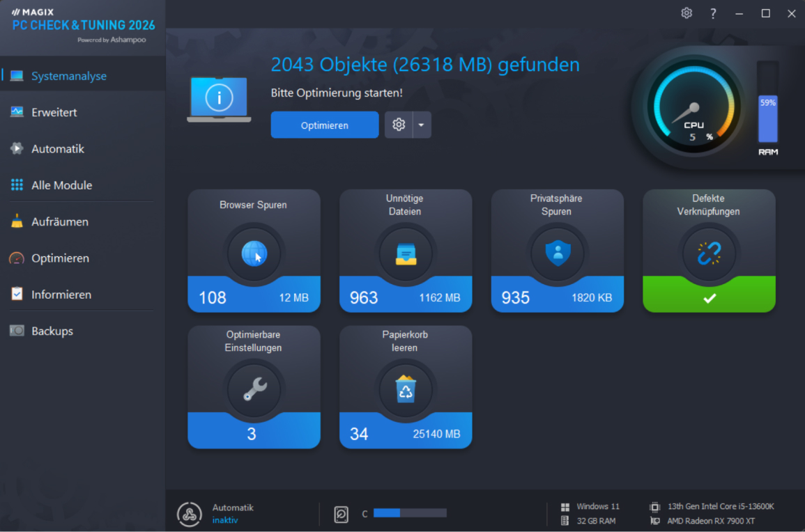The width and height of the screenshot is (805, 532).
Task: Click the Automatik status icon in footer
Action: pyautogui.click(x=190, y=514)
